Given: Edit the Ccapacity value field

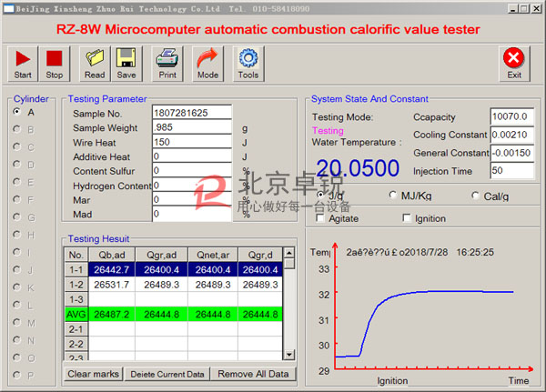Looking at the screenshot, I should (511, 116).
